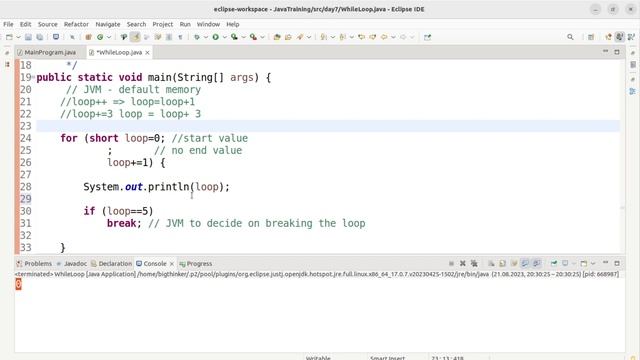Click the Open Task folder icon
640x360 pixels.
point(288,37)
